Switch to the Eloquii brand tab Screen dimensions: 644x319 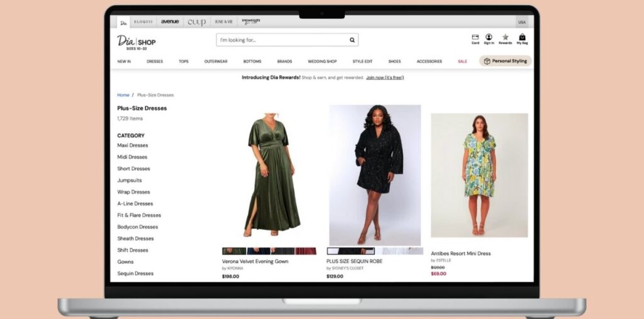tap(143, 22)
